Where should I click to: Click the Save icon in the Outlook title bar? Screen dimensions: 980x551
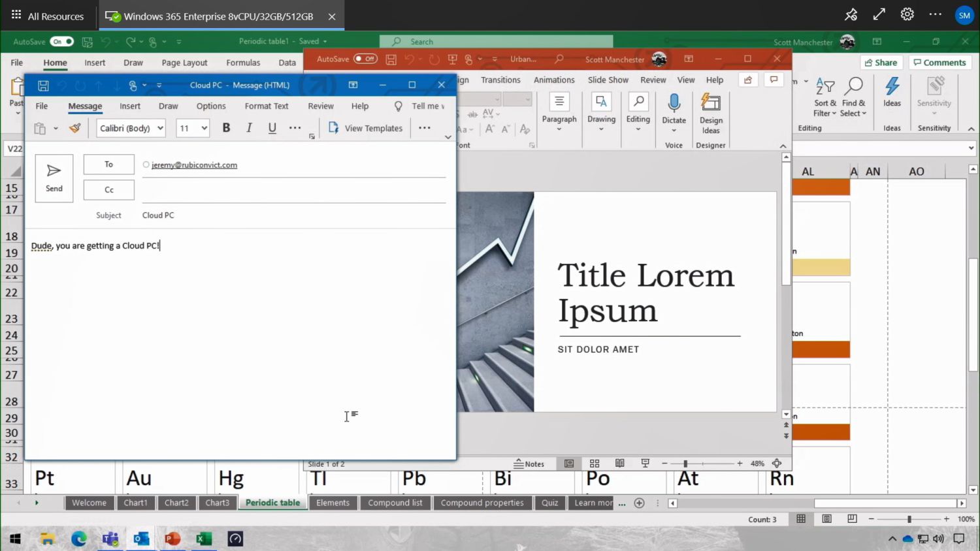43,85
